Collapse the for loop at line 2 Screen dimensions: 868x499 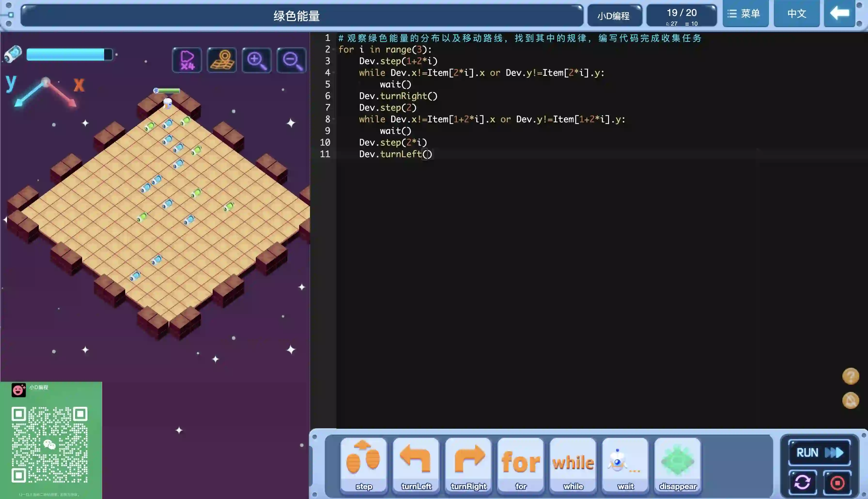click(x=333, y=50)
